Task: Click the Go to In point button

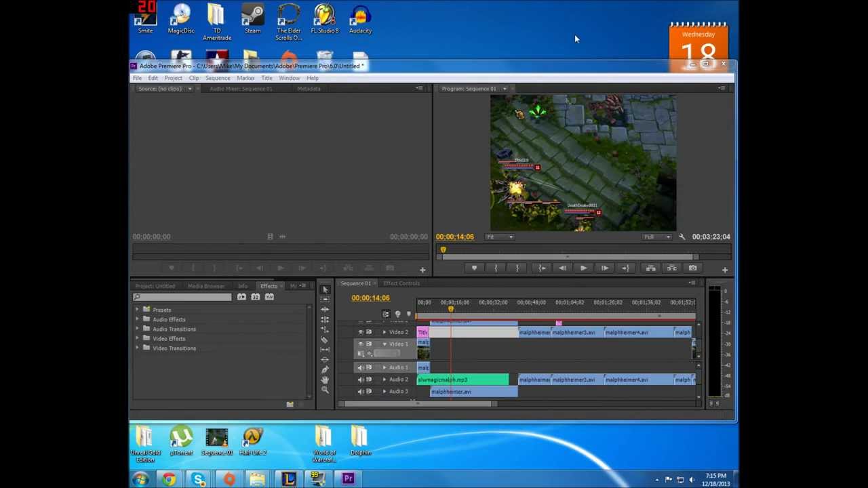Action: (x=542, y=268)
